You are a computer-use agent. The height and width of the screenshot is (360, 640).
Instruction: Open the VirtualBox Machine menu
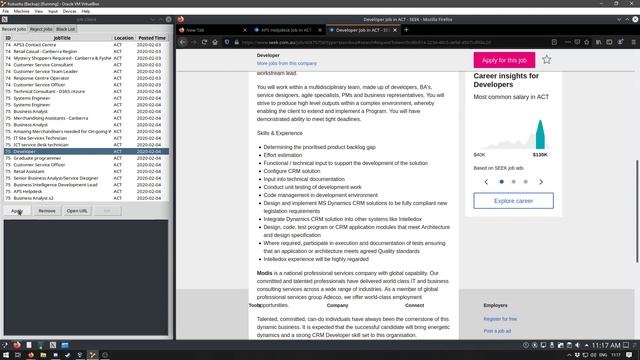click(x=22, y=11)
